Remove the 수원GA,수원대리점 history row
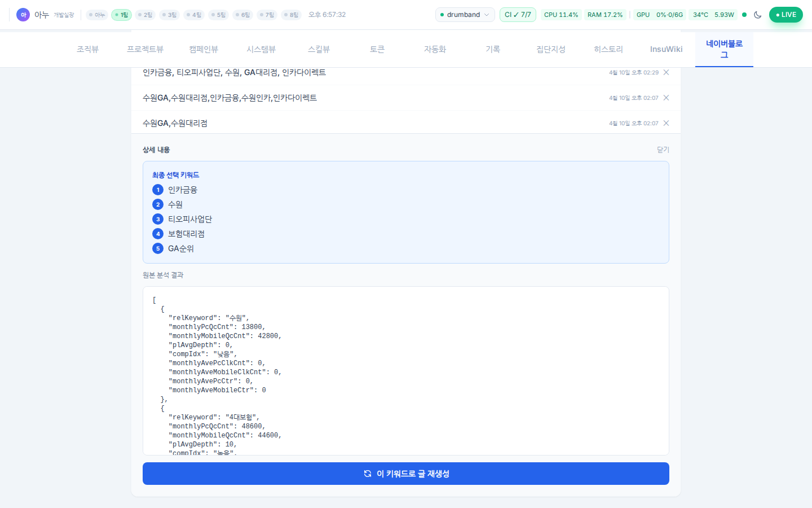The image size is (812, 508). [666, 123]
